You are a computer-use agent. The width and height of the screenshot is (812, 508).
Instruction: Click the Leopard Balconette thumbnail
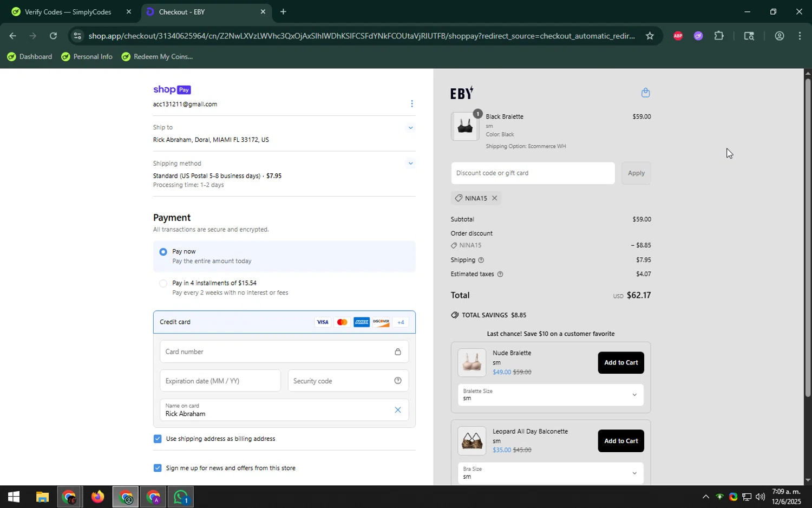click(x=472, y=441)
